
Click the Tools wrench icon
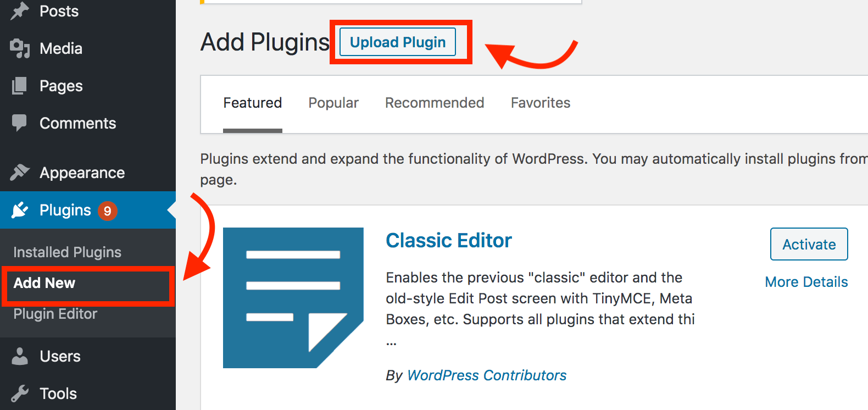(20, 394)
